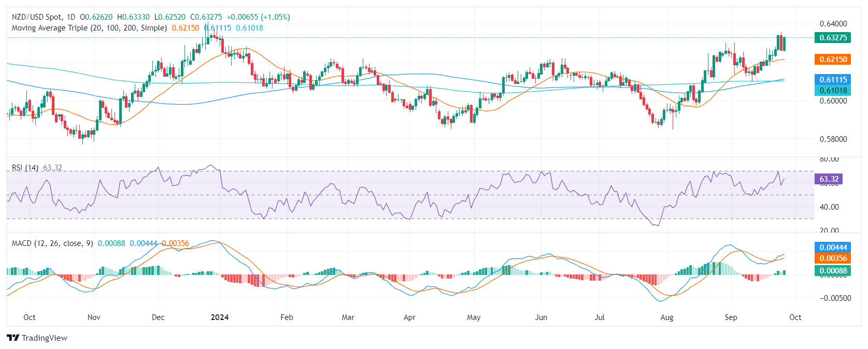Click the purple 63.32 RSI axis tag

[x=828, y=179]
